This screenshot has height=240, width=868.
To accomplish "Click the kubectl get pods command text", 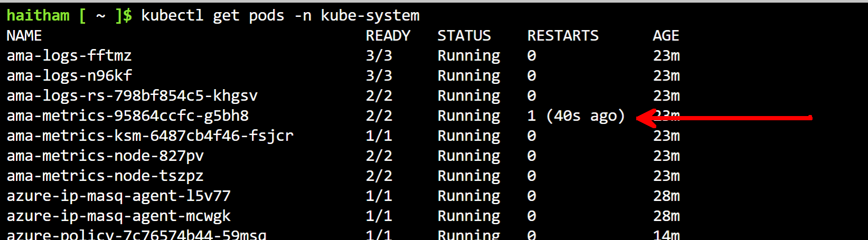I will pos(280,16).
